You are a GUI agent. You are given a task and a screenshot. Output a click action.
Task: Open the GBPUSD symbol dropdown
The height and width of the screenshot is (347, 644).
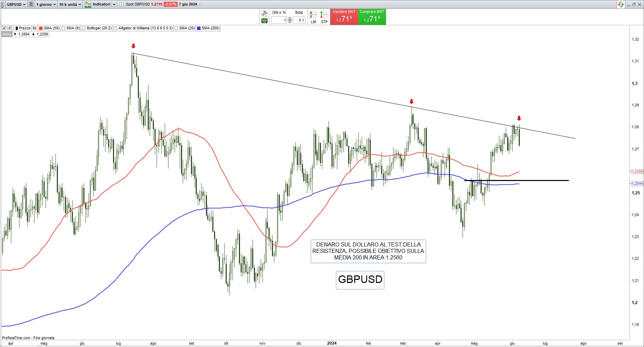[16, 4]
